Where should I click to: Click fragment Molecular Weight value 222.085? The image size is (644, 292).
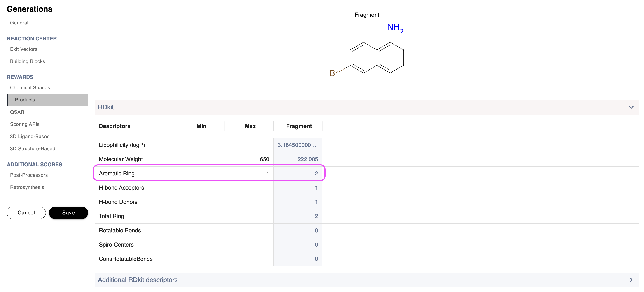[308, 159]
